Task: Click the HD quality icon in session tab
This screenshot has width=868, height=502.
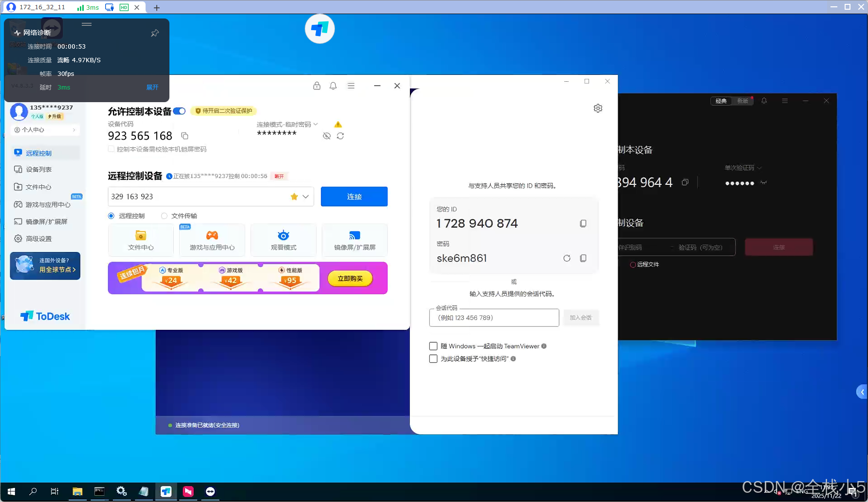Action: point(124,7)
